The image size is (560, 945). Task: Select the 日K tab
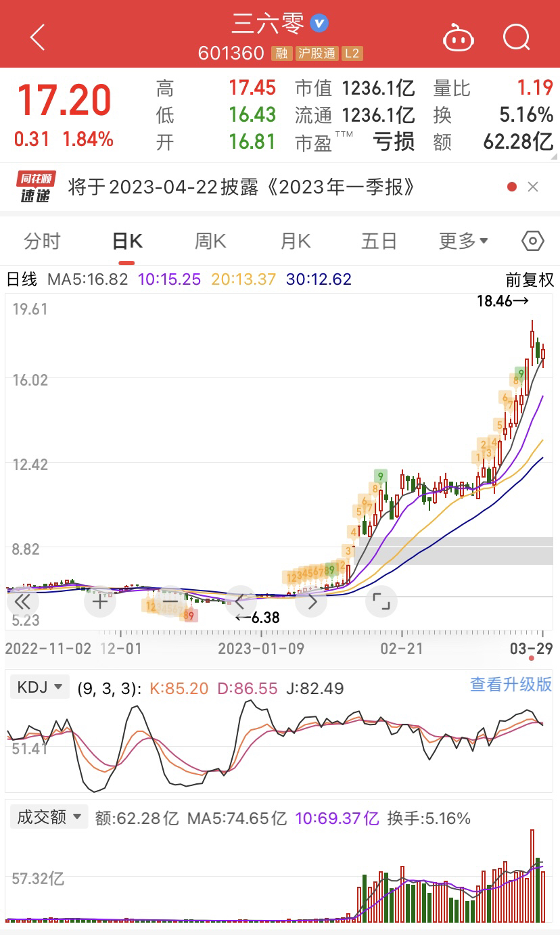click(x=126, y=241)
